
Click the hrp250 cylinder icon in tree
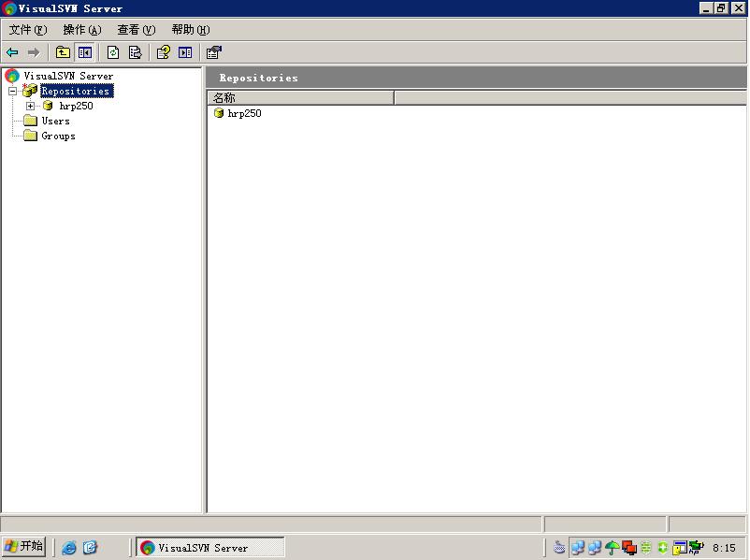[48, 106]
